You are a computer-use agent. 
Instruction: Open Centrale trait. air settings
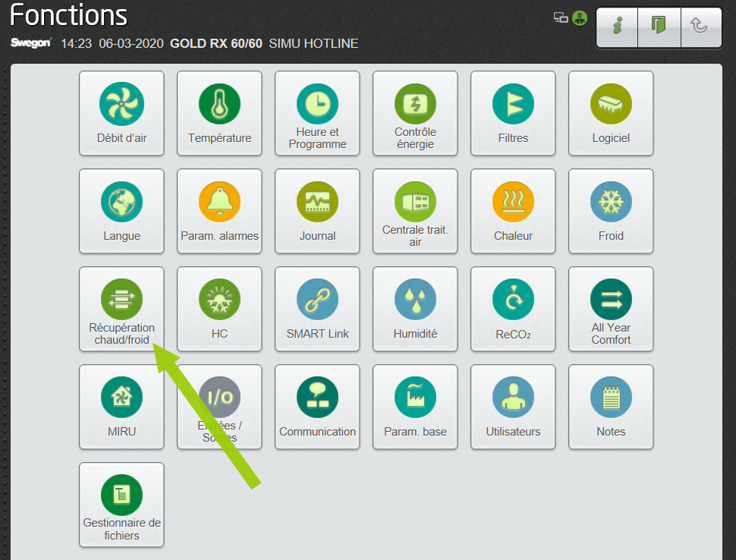415,211
